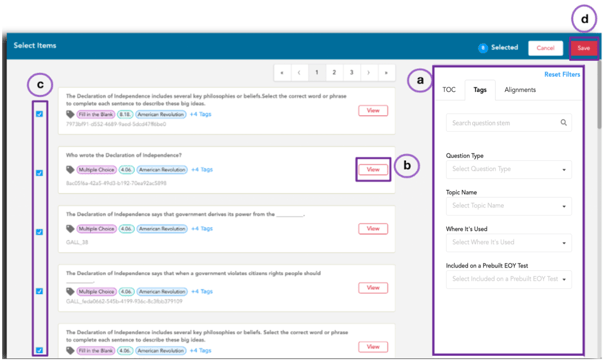Screen dimensions: 603x362
Task: Expand +4 Tags on first item
Action: pos(200,114)
